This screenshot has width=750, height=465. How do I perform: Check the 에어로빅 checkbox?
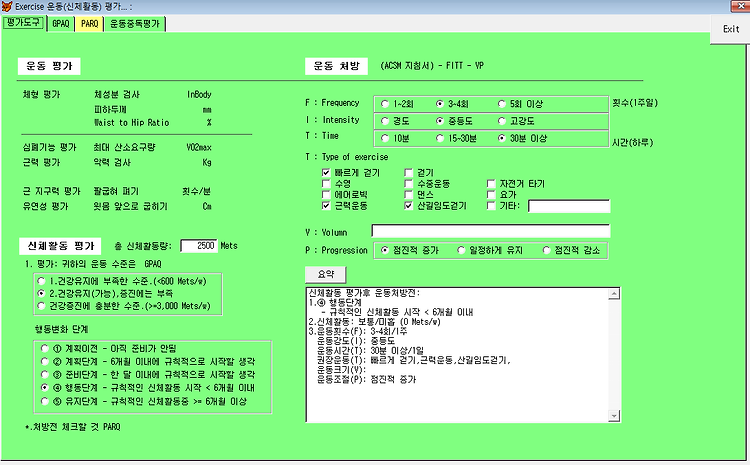point(326,194)
